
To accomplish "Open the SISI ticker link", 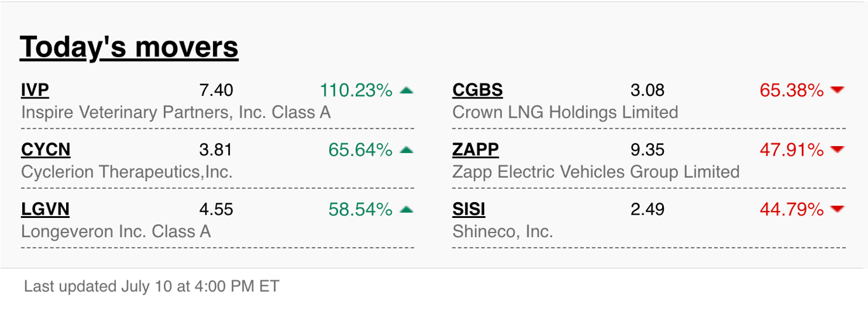I will click(x=469, y=209).
